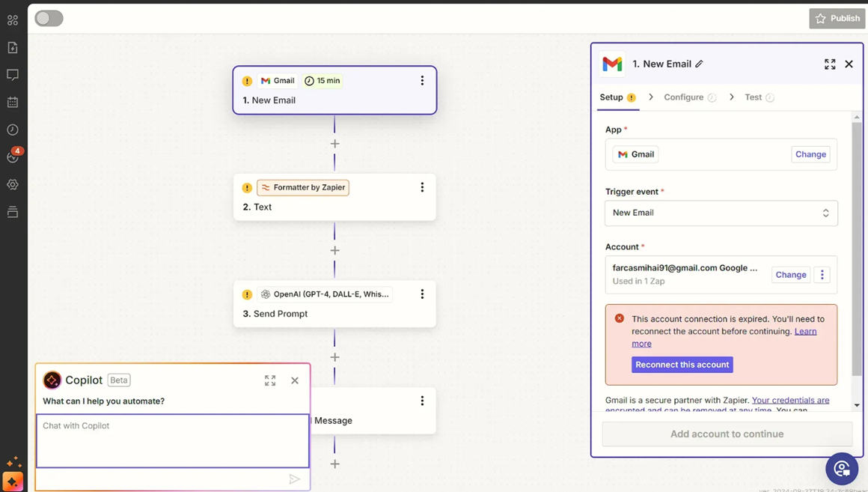Close the Copilot panel
The width and height of the screenshot is (868, 492).
point(295,380)
